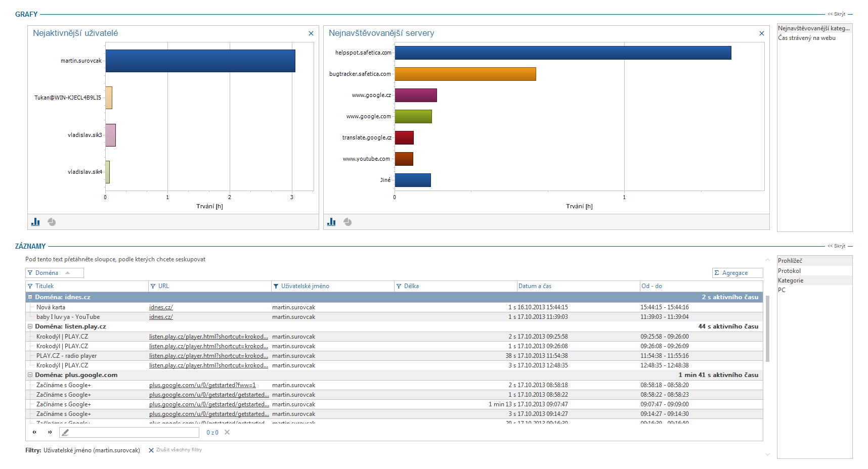Select Prohlížeč in the column list
Viewport: 868px width, 469px height.
coord(790,261)
